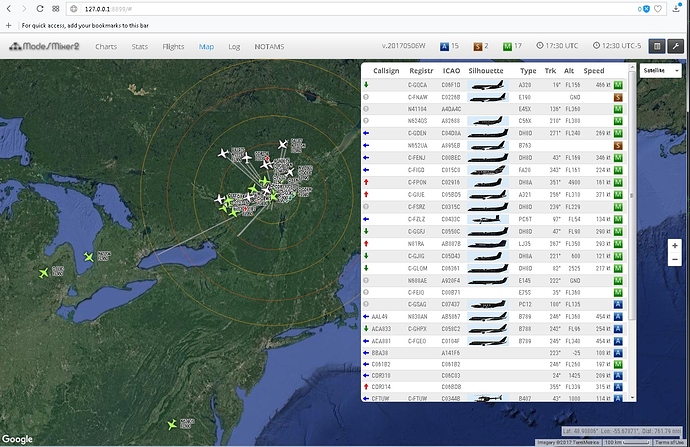Click the bookmark star icon
The image size is (690, 447).
657,8
